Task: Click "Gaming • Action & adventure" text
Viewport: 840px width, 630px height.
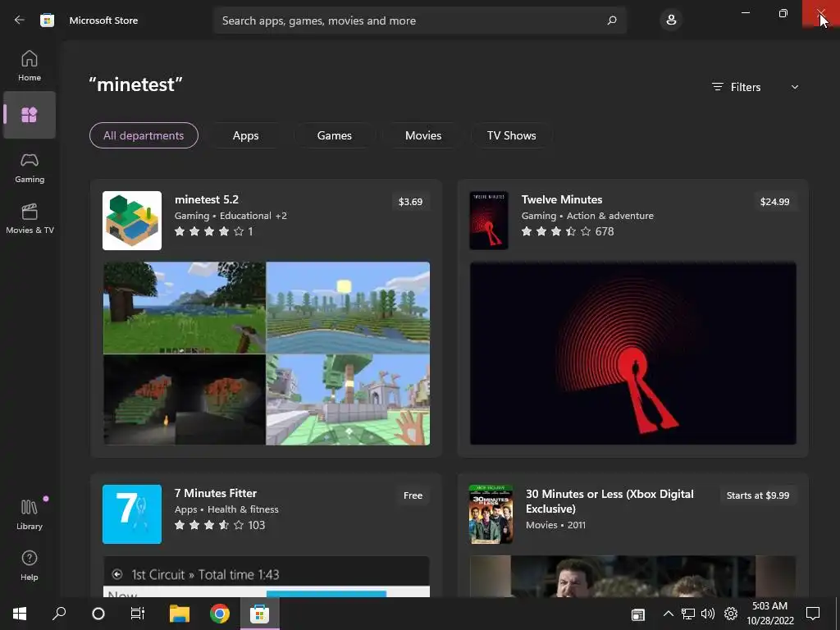Action: (587, 216)
